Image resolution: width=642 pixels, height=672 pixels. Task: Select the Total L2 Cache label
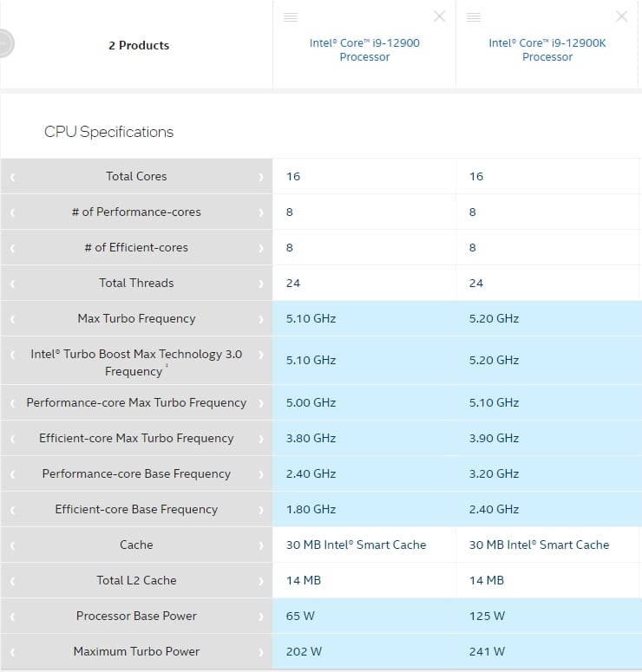tap(136, 580)
